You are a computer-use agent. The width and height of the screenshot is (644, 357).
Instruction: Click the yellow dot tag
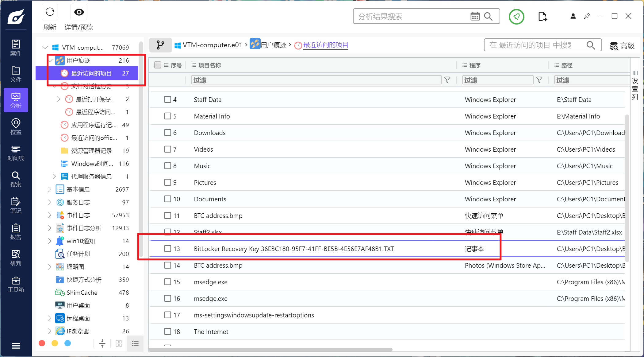pos(55,343)
